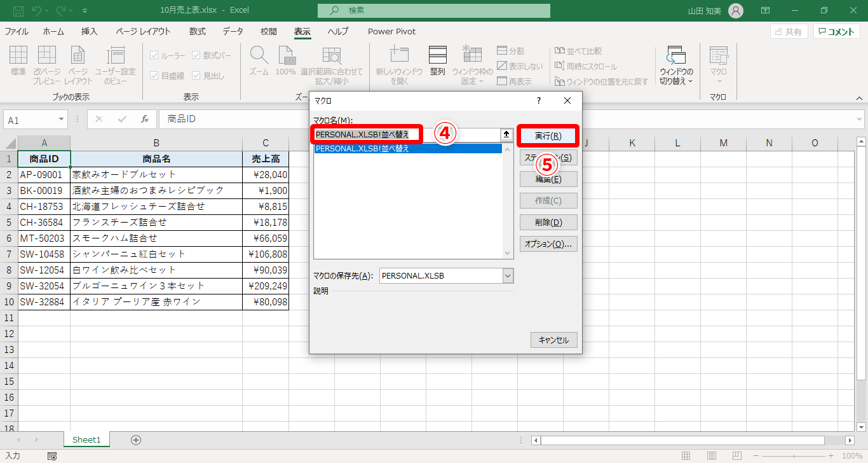Screen dimensions: 868x463
Task: Click the 整列 (Arrange All) icon
Action: click(438, 61)
